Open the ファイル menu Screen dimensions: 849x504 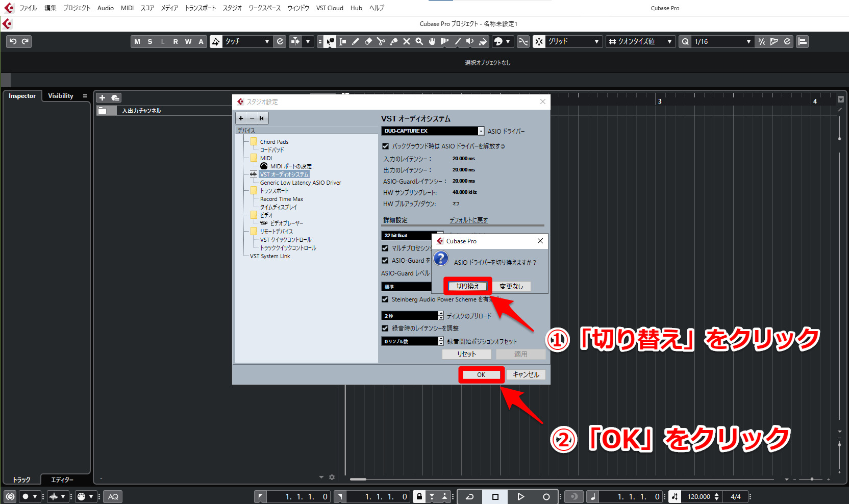click(29, 8)
